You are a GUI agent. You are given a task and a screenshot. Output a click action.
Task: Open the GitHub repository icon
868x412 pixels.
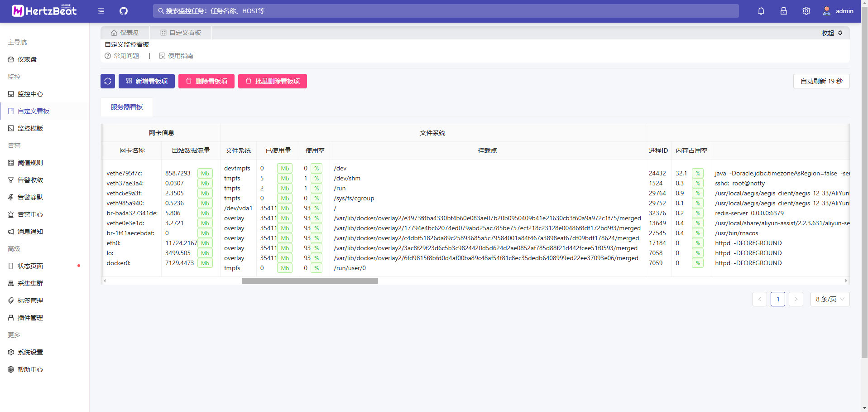tap(124, 11)
